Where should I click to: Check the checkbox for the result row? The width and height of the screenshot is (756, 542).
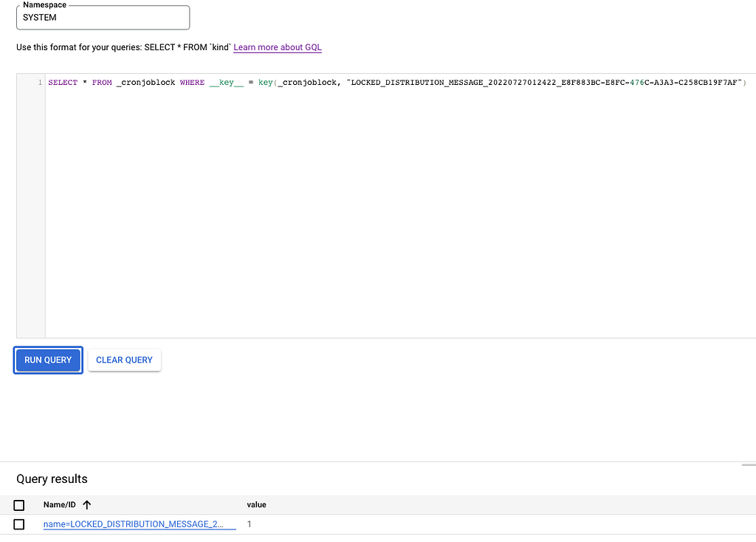19,524
